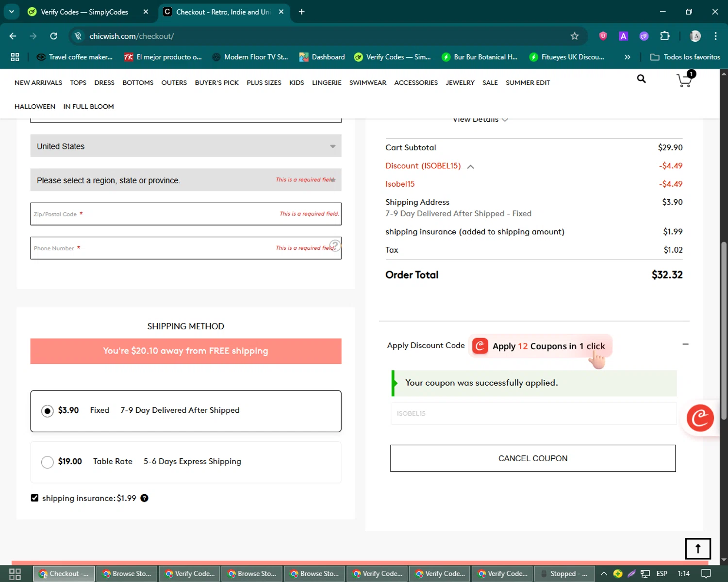Open the JEWELRY menu
728x582 pixels.
tap(460, 82)
